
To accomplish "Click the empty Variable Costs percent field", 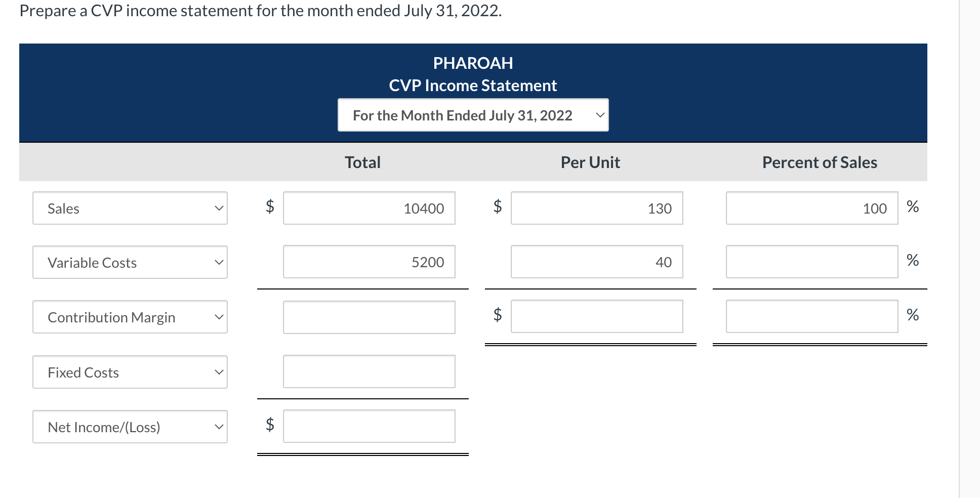I will (x=811, y=262).
